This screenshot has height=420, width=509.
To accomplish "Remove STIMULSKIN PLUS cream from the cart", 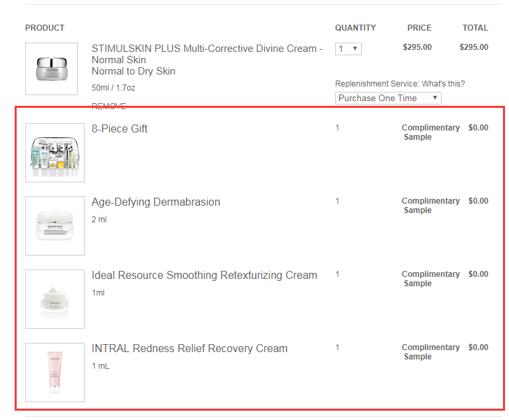I will click(x=109, y=106).
